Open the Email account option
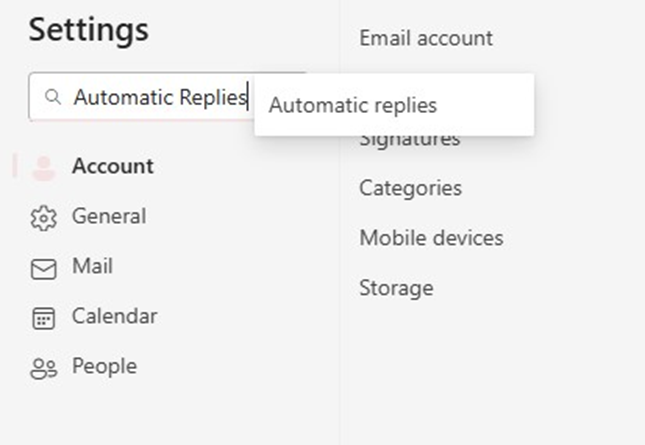Image resolution: width=645 pixels, height=445 pixels. tap(426, 38)
